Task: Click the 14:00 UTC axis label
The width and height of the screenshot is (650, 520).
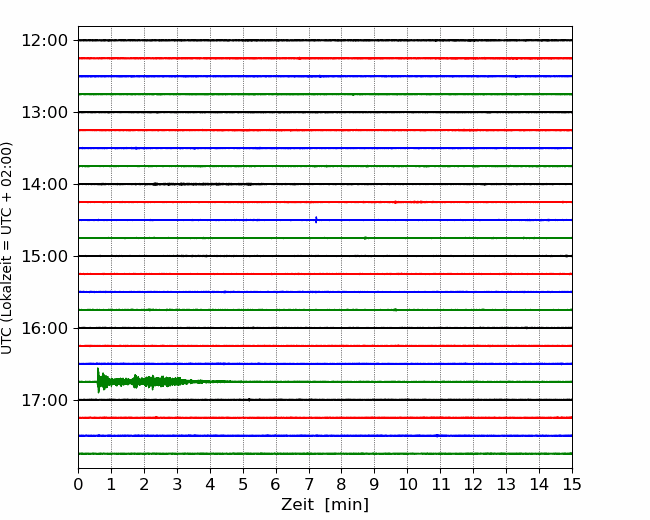Action: coord(44,185)
